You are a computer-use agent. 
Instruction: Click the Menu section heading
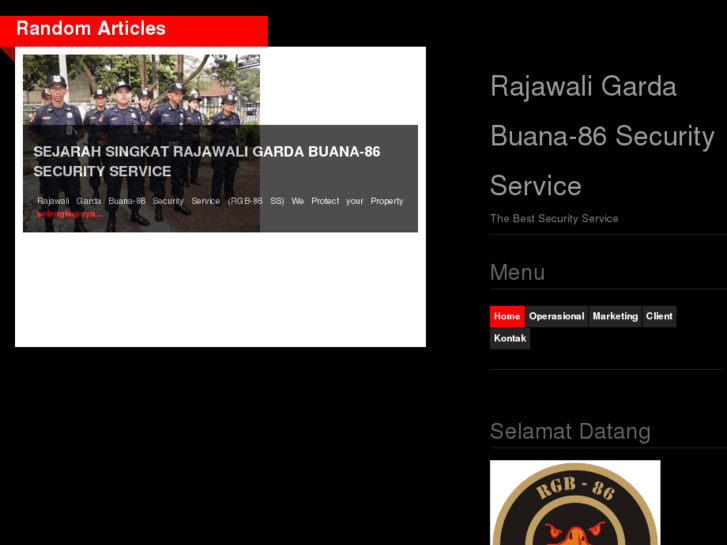pos(517,272)
